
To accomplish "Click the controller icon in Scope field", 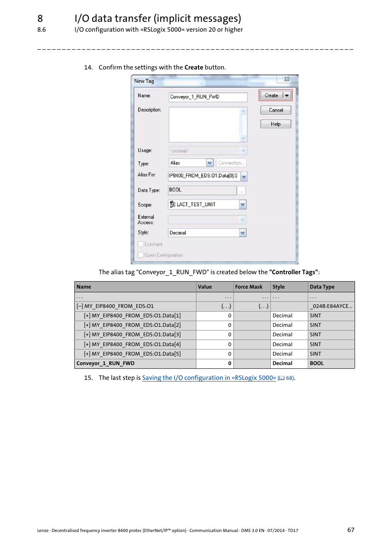I will click(x=173, y=204).
